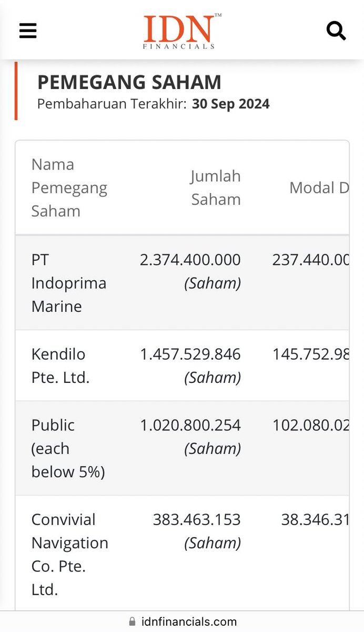This screenshot has height=632, width=364.
Task: Click the 237.440 capital value for Indoprima
Action: [x=310, y=260]
